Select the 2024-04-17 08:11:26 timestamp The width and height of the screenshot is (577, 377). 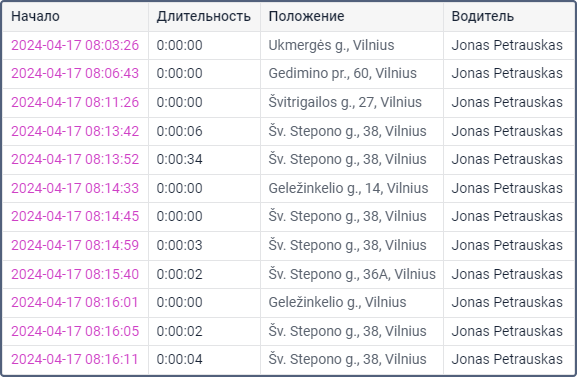[x=75, y=102]
